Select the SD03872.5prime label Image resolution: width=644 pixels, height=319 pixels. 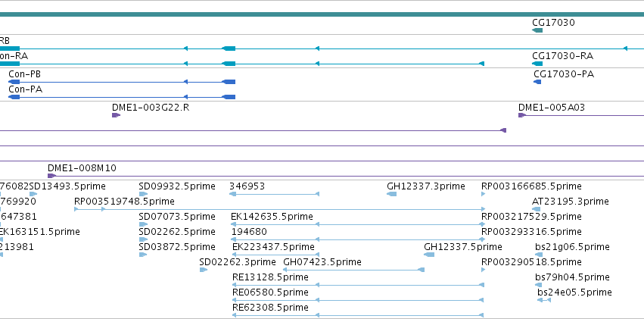(177, 247)
